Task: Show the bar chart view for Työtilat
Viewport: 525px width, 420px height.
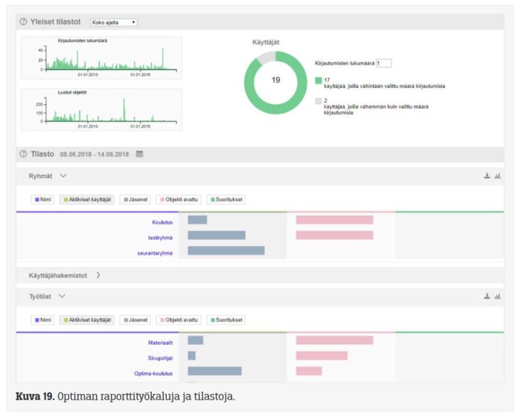Action: [x=497, y=297]
